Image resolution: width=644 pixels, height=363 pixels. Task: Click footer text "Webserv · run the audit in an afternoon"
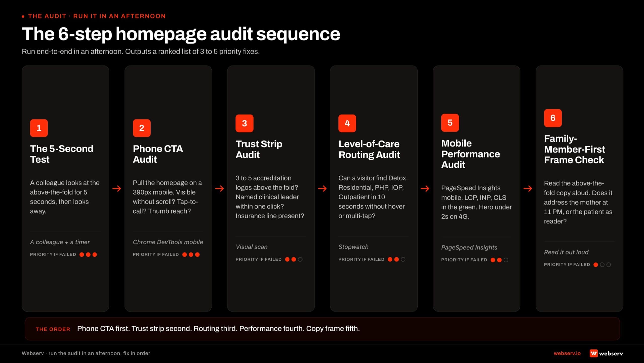[x=86, y=353]
